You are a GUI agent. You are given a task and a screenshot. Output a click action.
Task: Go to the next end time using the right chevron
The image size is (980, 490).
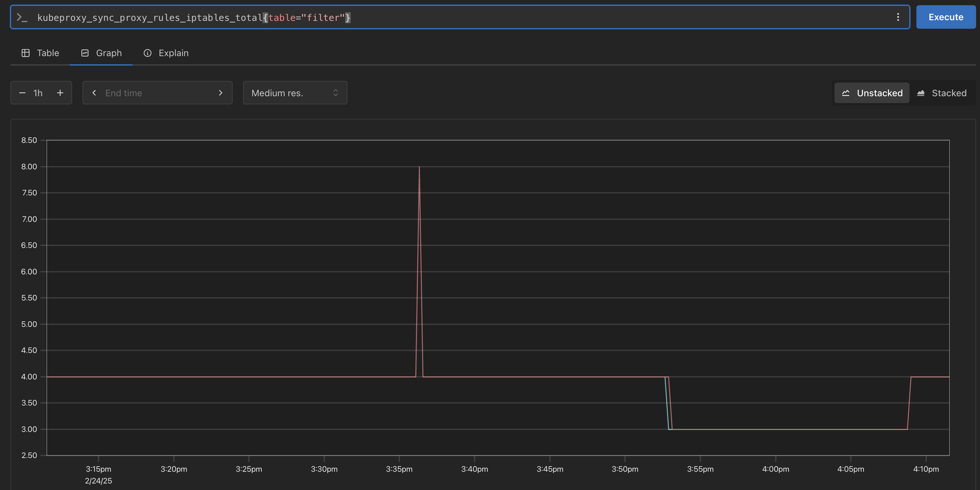[220, 93]
